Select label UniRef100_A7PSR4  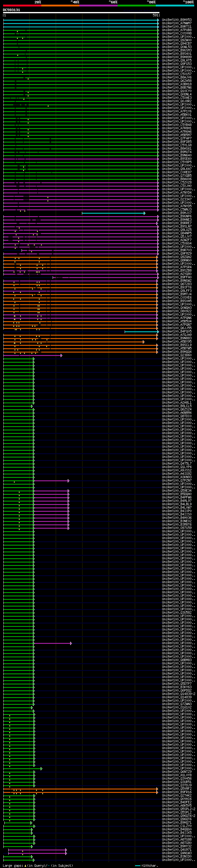point(177,267)
